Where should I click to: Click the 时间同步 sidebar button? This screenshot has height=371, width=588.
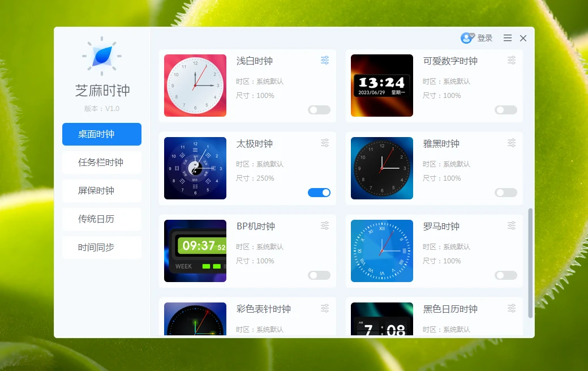[102, 248]
